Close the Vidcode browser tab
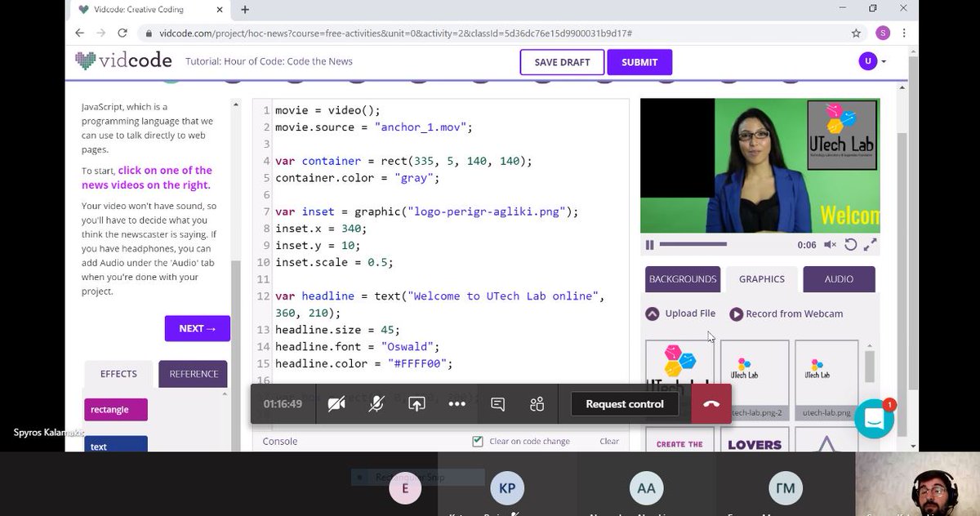980x516 pixels. click(220, 10)
